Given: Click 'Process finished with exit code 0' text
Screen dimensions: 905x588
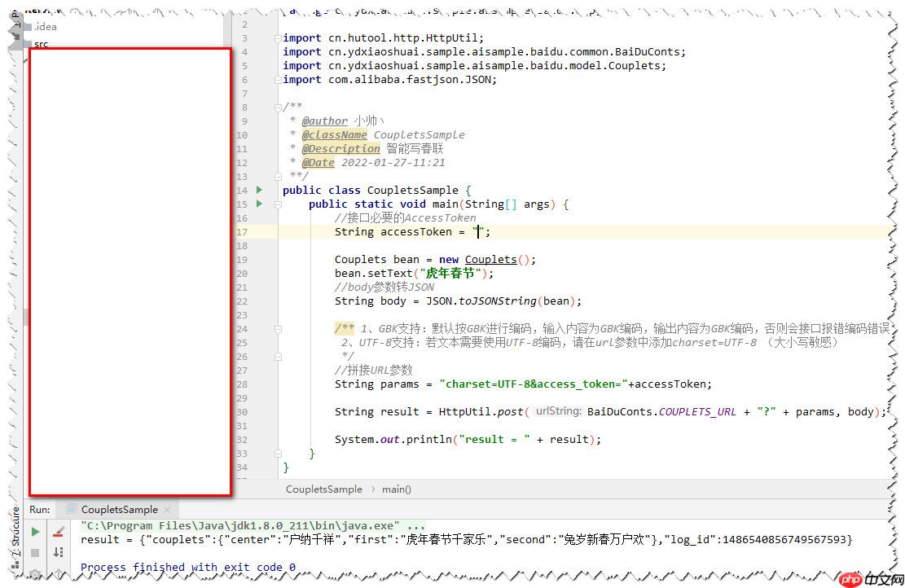Looking at the screenshot, I should tap(188, 567).
